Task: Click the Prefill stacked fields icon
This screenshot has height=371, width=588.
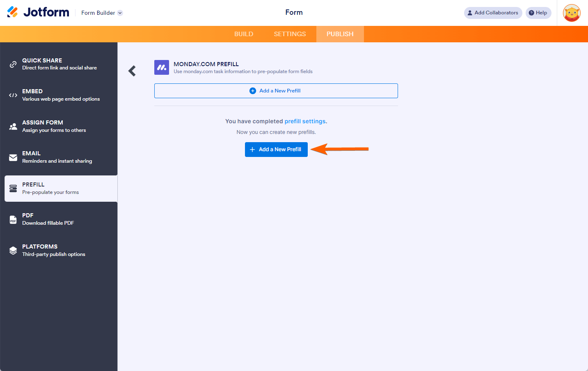Action: (13, 189)
